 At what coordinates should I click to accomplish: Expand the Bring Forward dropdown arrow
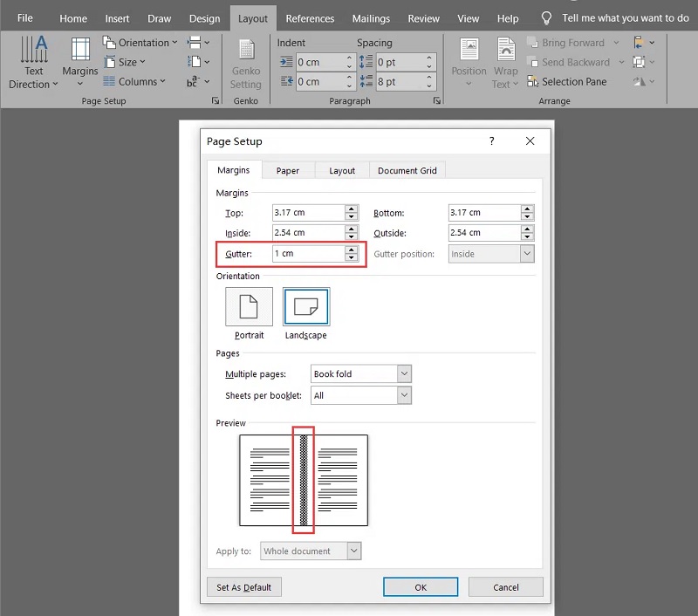pyautogui.click(x=616, y=43)
